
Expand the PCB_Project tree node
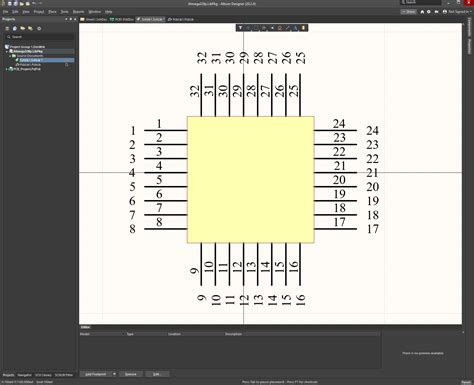point(7,69)
